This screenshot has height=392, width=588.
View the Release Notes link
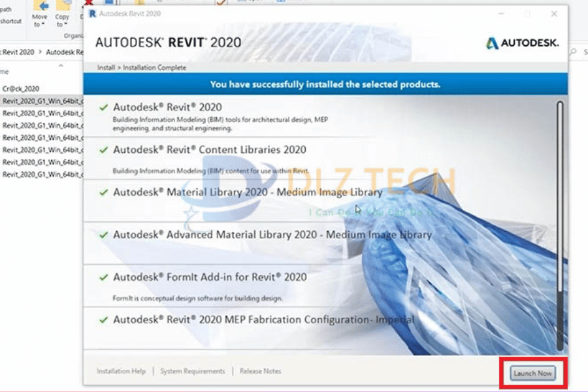pos(260,371)
